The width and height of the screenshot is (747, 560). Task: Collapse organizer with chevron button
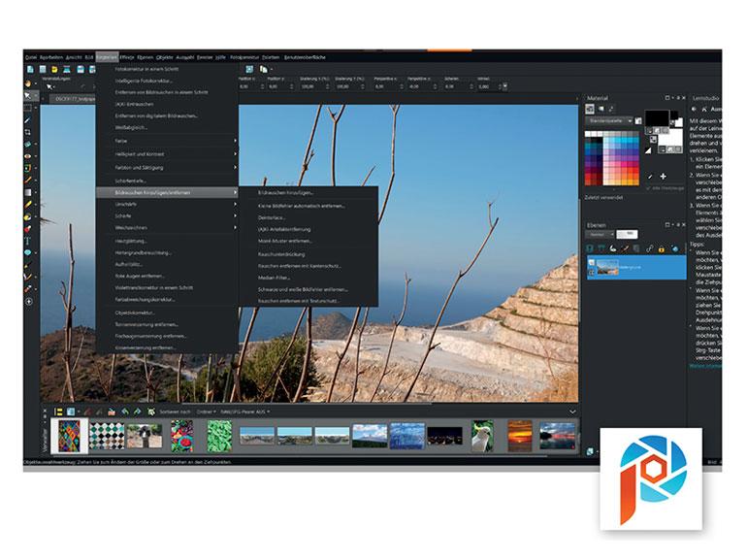pyautogui.click(x=572, y=412)
